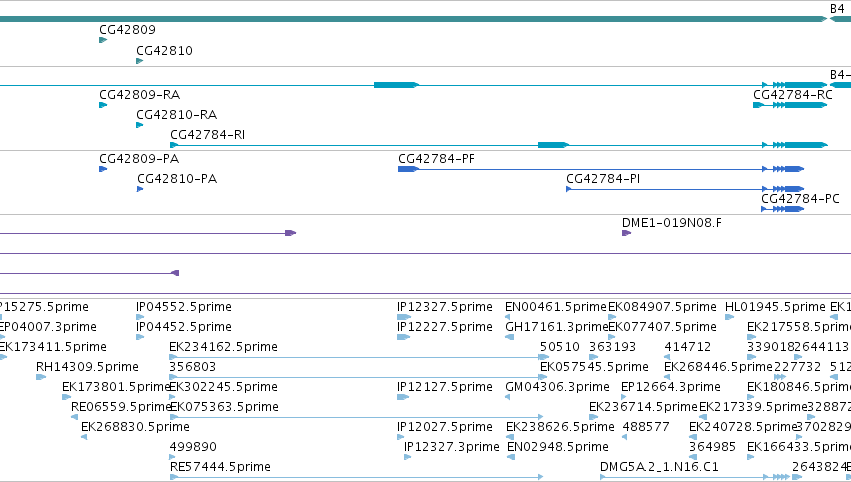Select the CG42784-PC protein label
This screenshot has width=851, height=482.
(800, 199)
